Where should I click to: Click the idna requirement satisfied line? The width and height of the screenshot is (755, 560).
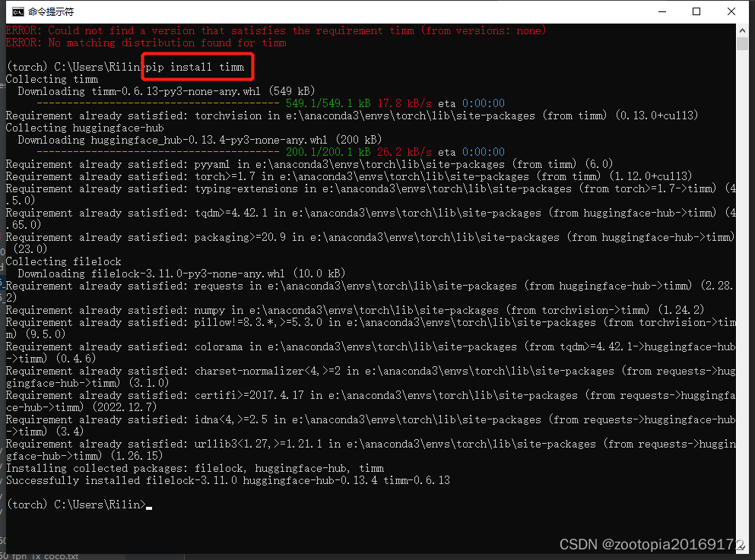[371, 426]
